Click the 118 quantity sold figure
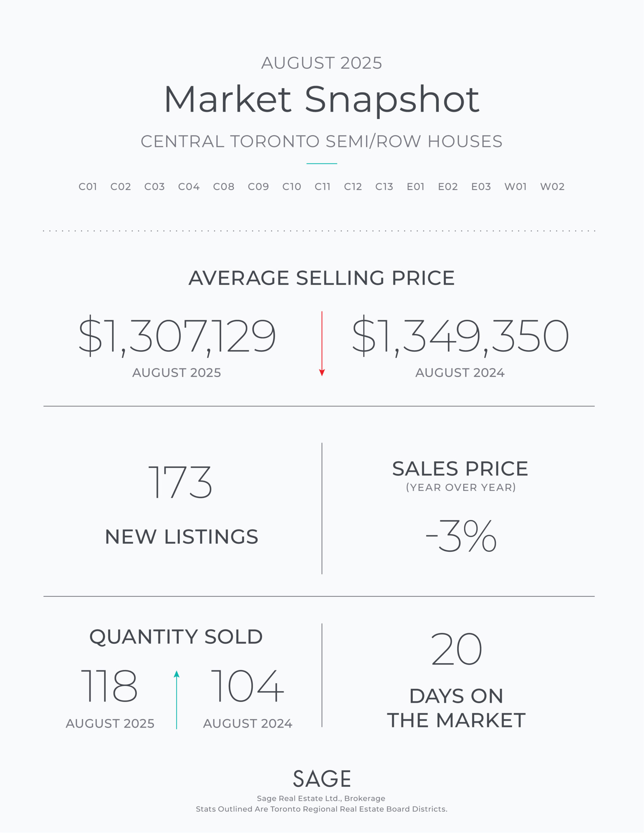This screenshot has width=644, height=834. pos(110,686)
